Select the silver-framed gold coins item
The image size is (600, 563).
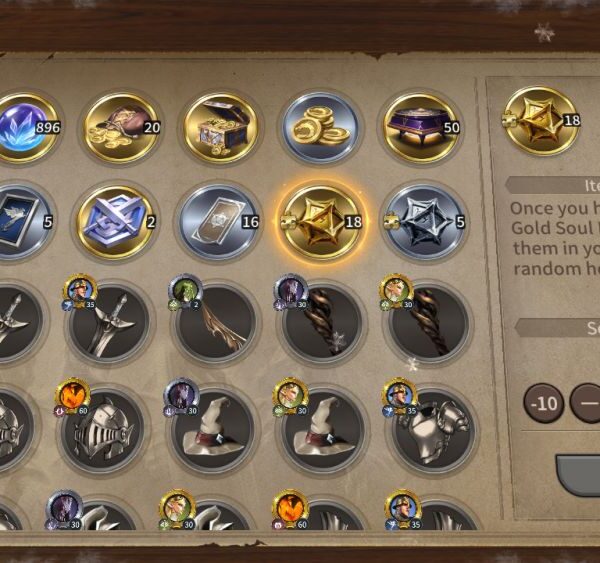pyautogui.click(x=321, y=128)
